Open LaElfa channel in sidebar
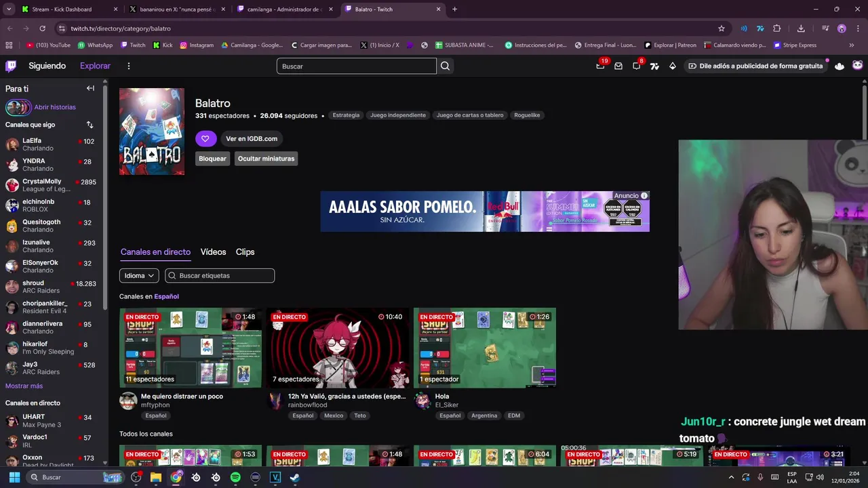Image resolution: width=868 pixels, height=488 pixels. (52, 144)
